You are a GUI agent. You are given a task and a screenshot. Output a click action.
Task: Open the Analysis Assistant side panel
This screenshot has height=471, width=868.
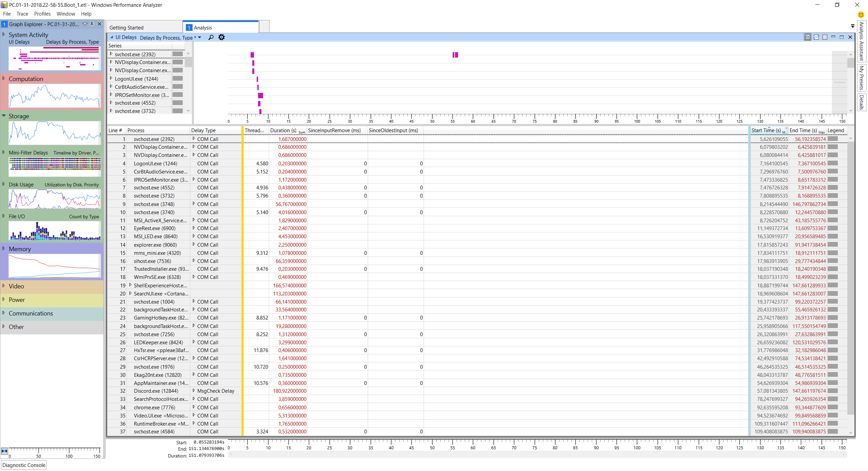pos(861,41)
